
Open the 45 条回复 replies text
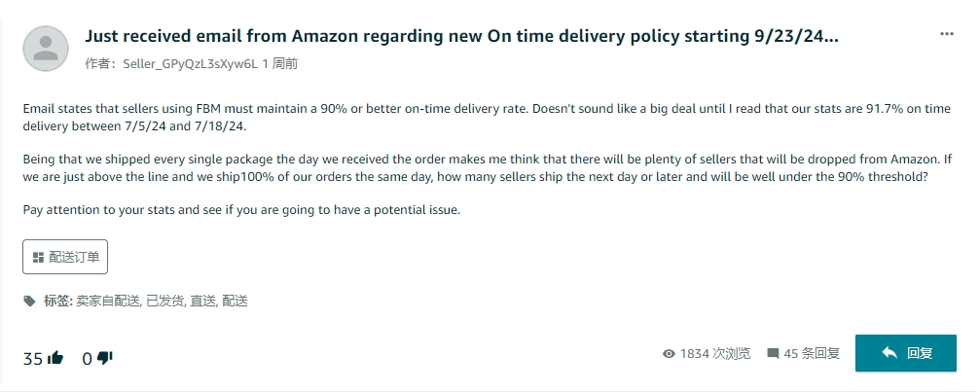(812, 354)
